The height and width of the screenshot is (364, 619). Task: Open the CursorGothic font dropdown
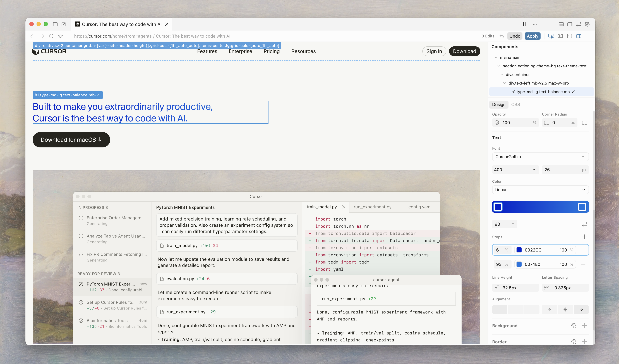[x=540, y=157]
